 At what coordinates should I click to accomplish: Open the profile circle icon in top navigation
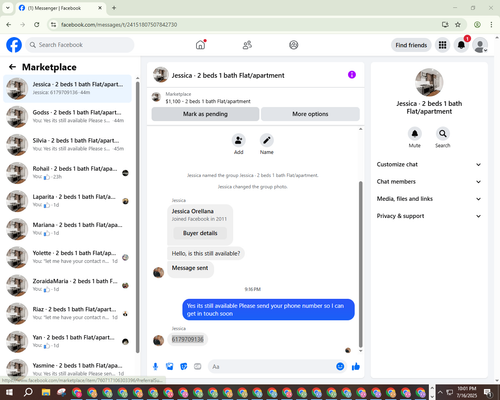[x=294, y=45]
